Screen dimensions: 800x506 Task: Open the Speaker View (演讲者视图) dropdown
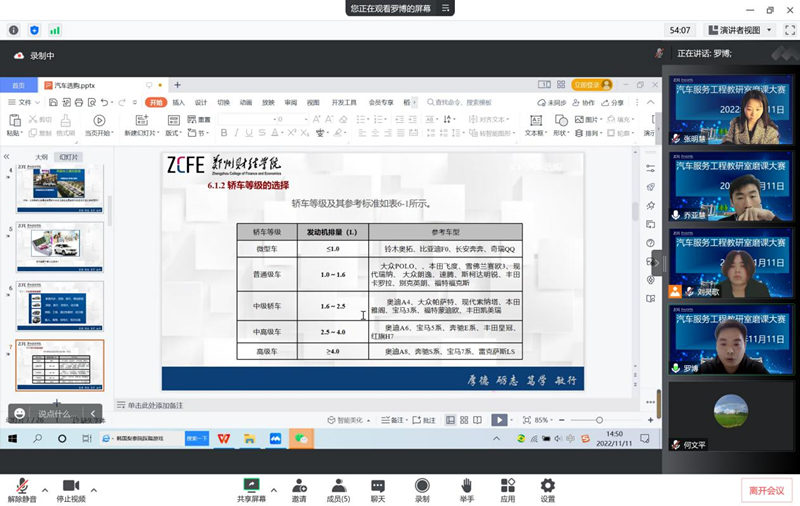(739, 30)
